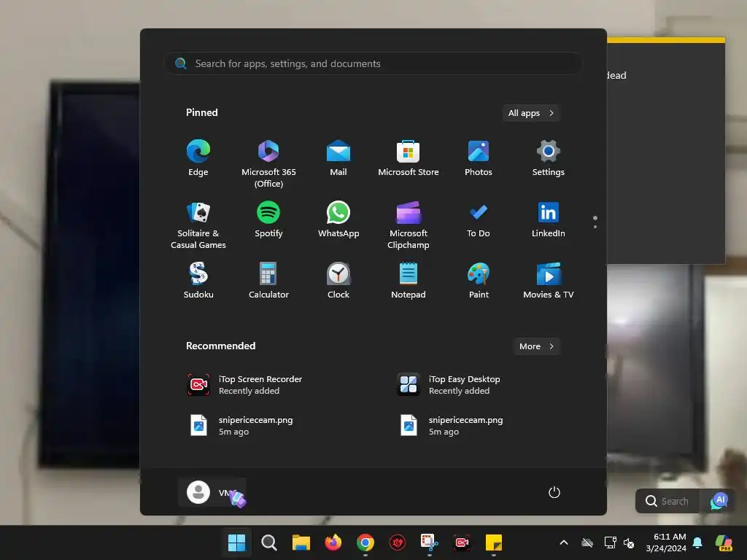This screenshot has width=747, height=560.
Task: Click the OneDrive cloud tray icon
Action: 587,542
